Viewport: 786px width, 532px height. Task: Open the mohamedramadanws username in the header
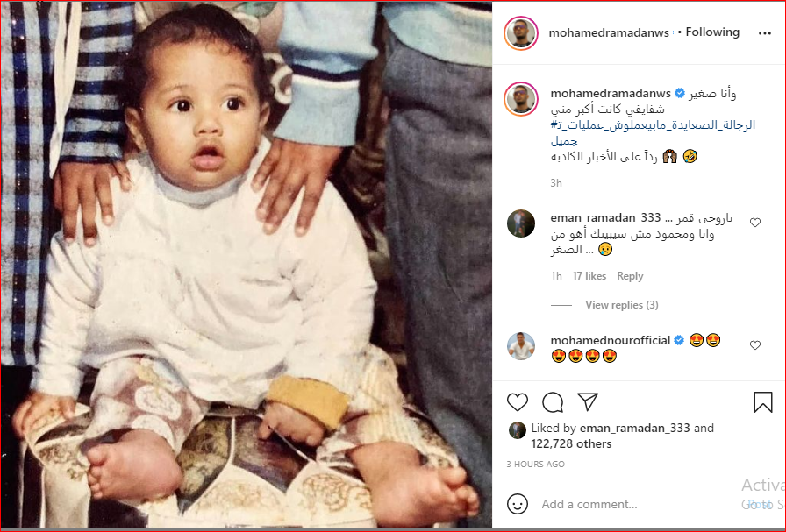tap(609, 33)
